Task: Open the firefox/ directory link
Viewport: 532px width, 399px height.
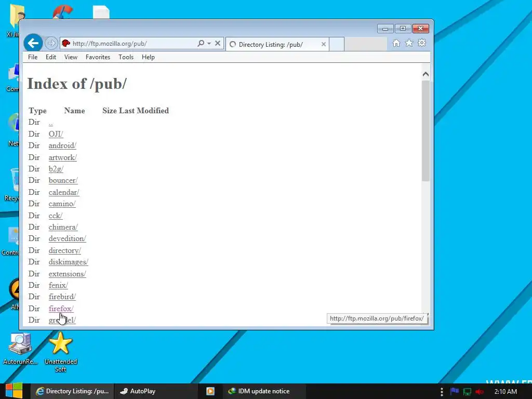Action: pos(61,309)
